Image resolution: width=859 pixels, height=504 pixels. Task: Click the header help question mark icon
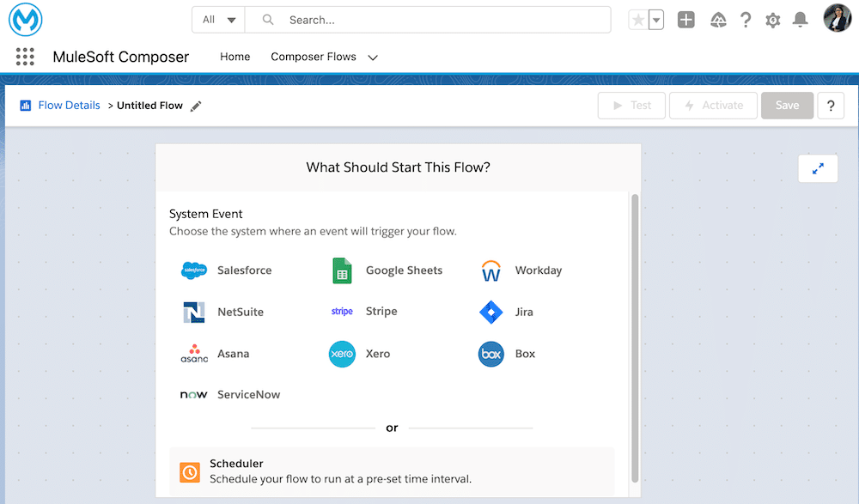point(746,21)
